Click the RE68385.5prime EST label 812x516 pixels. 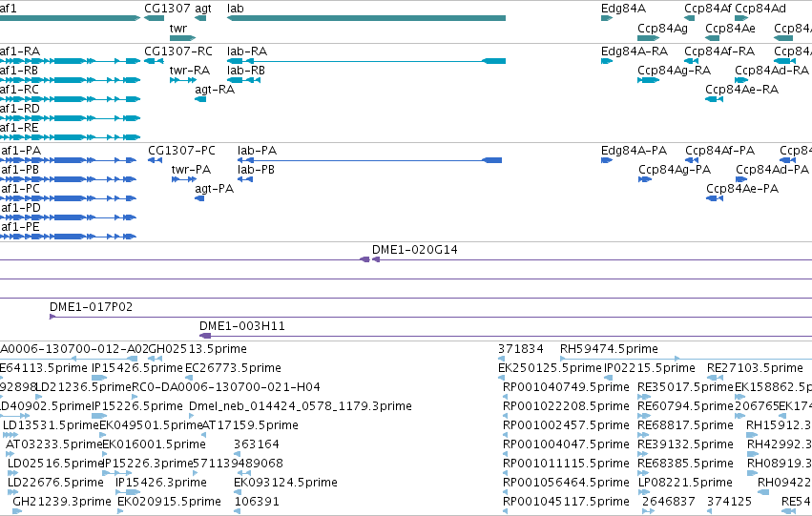click(686, 464)
